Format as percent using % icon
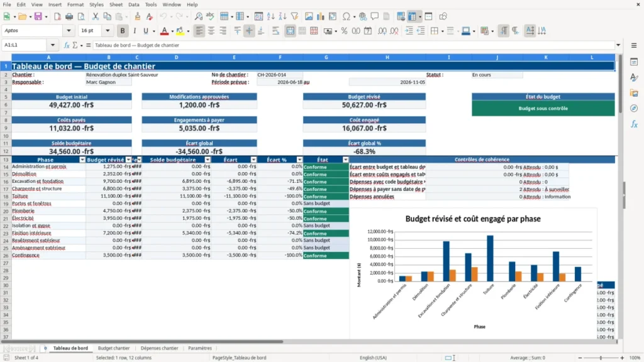 tap(344, 31)
